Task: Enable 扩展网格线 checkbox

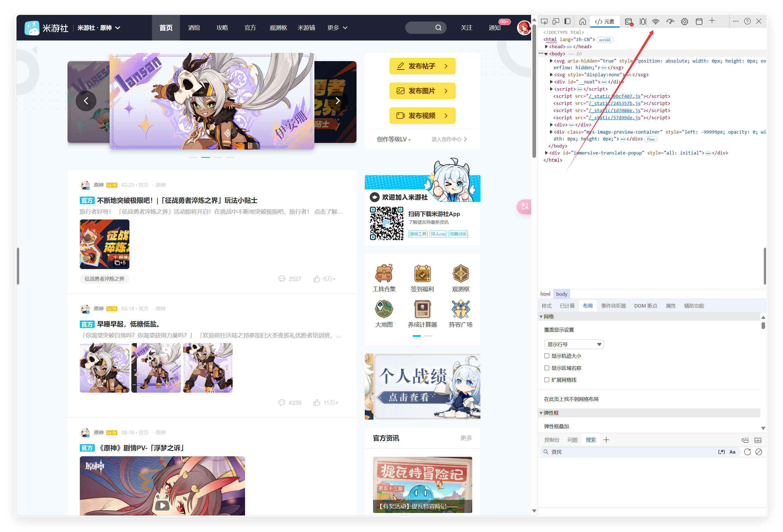Action: point(547,380)
